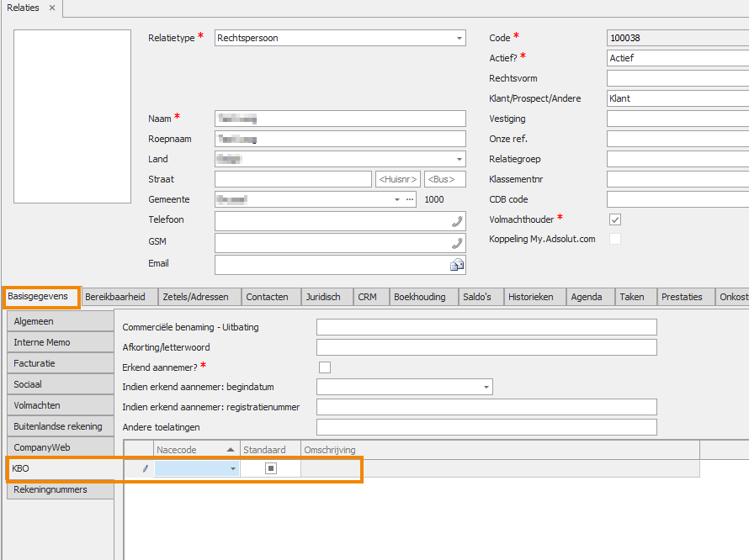Image resolution: width=749 pixels, height=560 pixels.
Task: Click the phone icon beside Telefoon field
Action: 457,219
